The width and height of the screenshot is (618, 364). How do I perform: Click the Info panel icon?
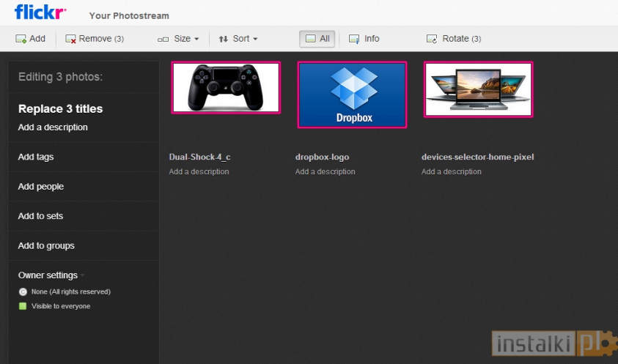point(354,39)
